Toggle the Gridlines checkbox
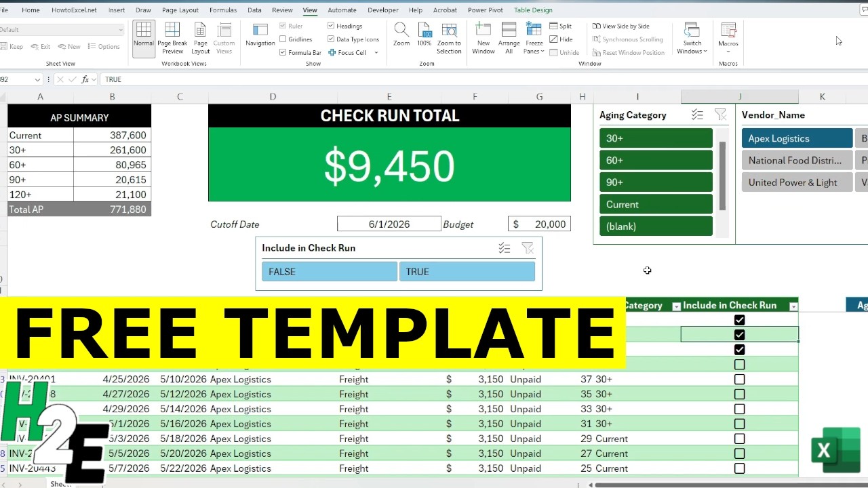This screenshot has height=488, width=868. [283, 39]
